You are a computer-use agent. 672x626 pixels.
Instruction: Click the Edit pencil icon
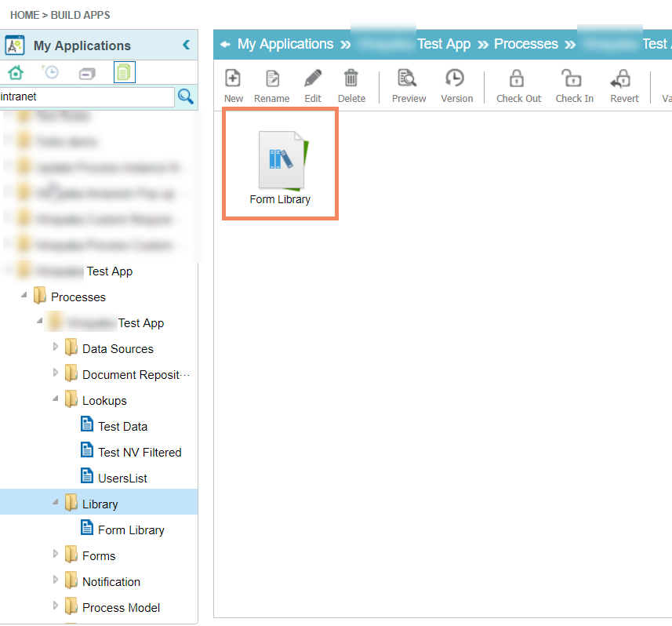coord(313,79)
